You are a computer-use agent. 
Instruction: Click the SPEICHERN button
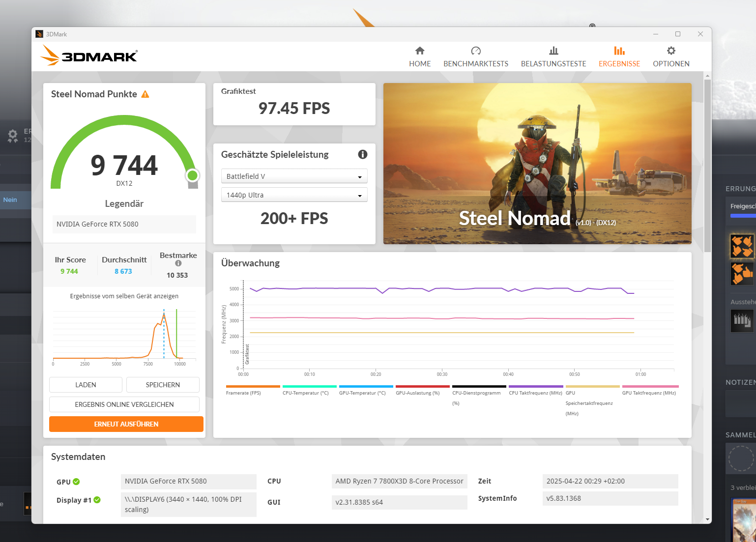click(163, 385)
